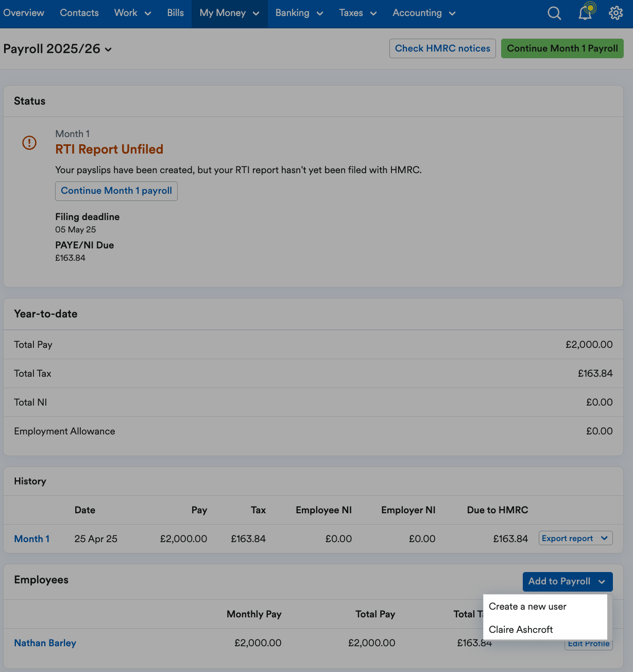This screenshot has width=633, height=672.
Task: Open the settings gear icon
Action: click(616, 13)
